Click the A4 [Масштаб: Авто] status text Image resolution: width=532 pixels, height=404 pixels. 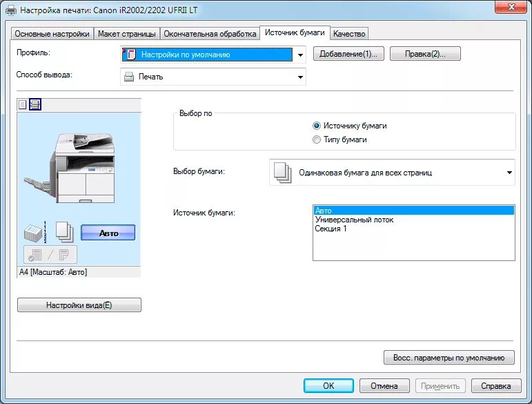click(53, 272)
